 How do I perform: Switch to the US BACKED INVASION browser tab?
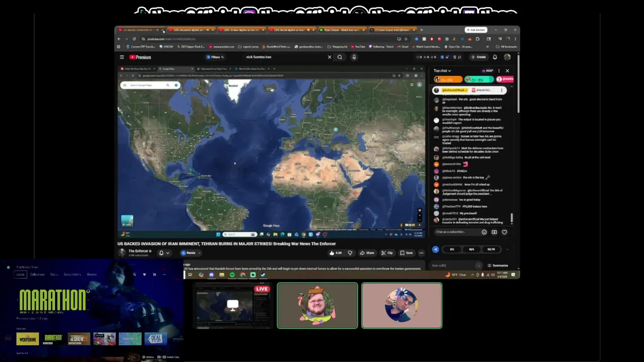(138, 30)
